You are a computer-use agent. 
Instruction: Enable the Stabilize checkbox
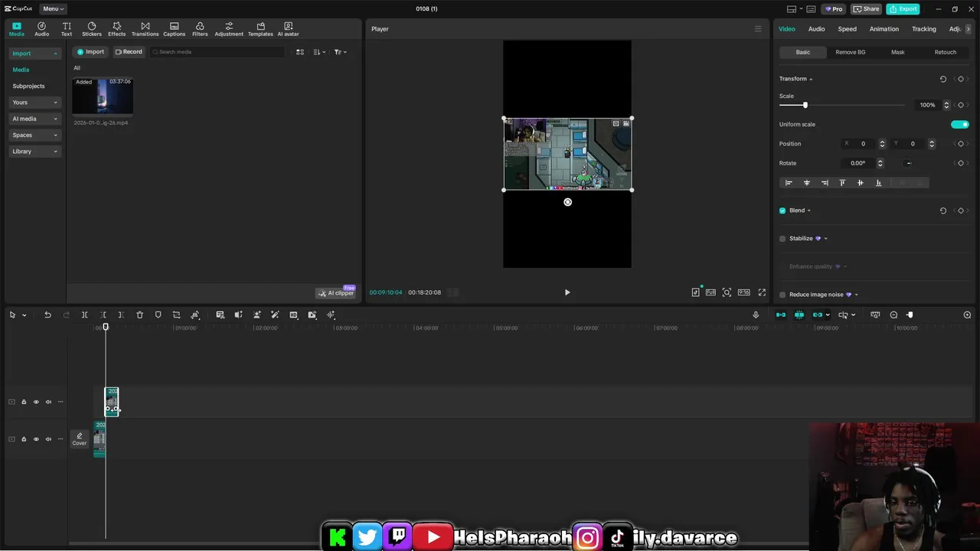(x=782, y=239)
